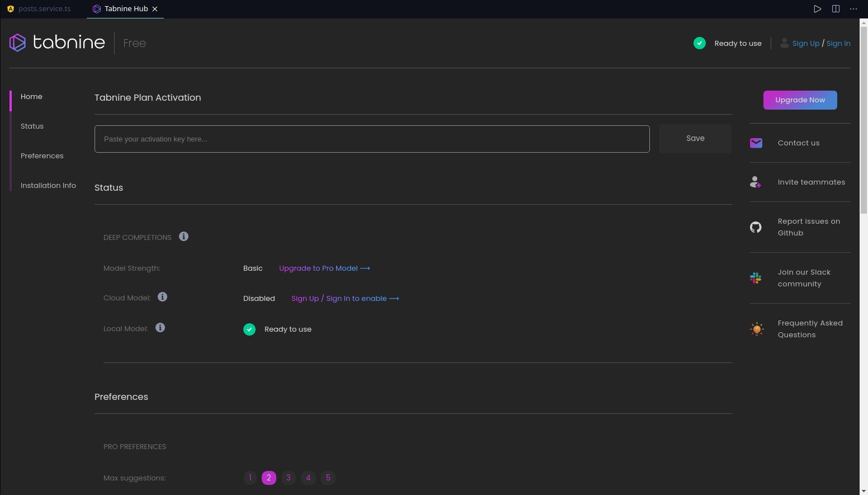The width and height of the screenshot is (868, 495).
Task: Click the Cloud Model info icon
Action: (x=163, y=297)
